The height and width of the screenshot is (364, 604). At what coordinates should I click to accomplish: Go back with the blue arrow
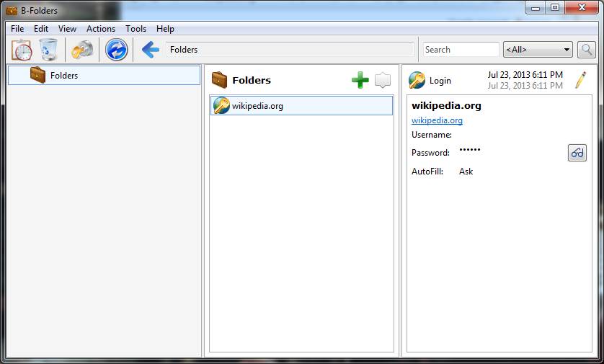tap(150, 50)
